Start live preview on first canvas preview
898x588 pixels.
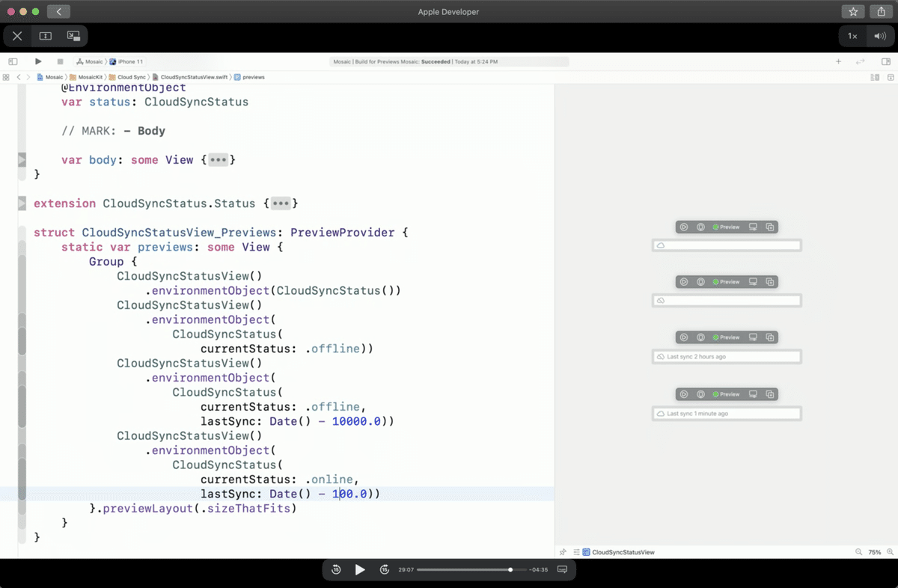684,227
